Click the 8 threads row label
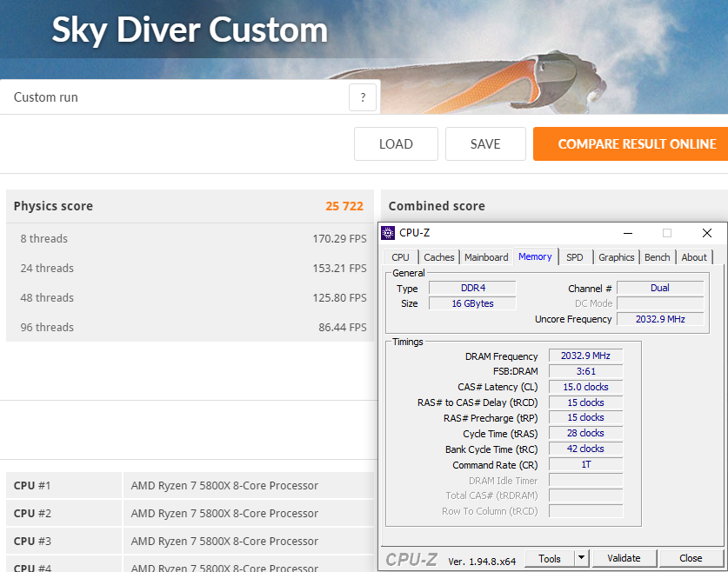This screenshot has height=572, width=728. (44, 239)
